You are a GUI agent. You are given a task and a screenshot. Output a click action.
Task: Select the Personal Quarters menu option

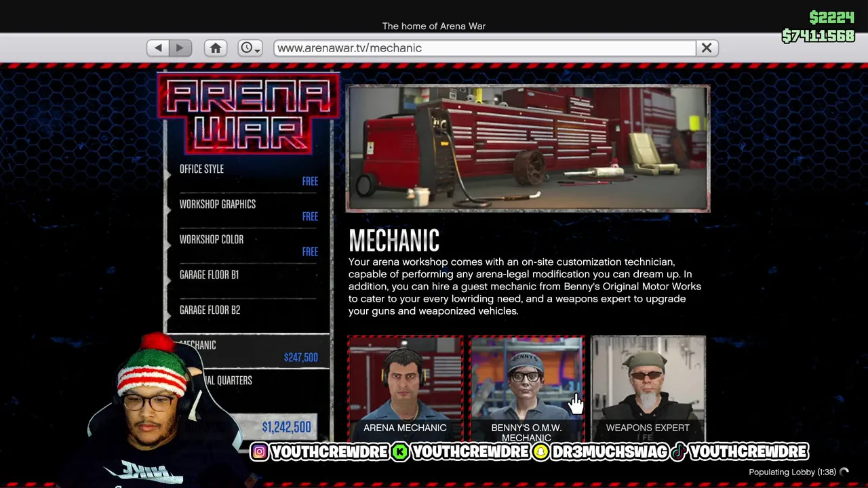(x=248, y=386)
